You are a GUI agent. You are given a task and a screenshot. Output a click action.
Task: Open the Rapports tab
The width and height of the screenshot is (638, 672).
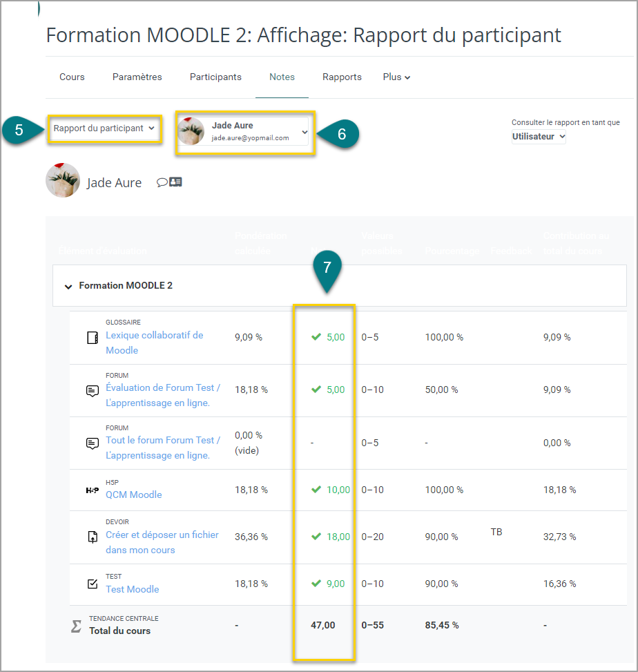pos(342,77)
